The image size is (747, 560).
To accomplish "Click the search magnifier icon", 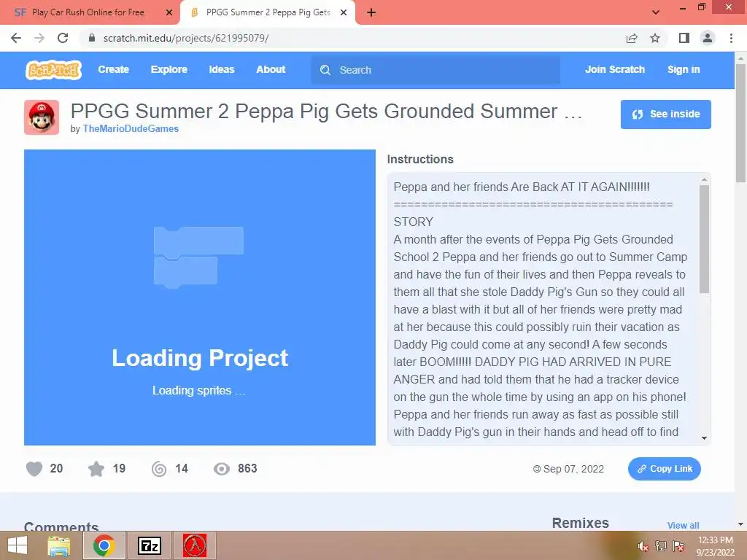I will 325,70.
